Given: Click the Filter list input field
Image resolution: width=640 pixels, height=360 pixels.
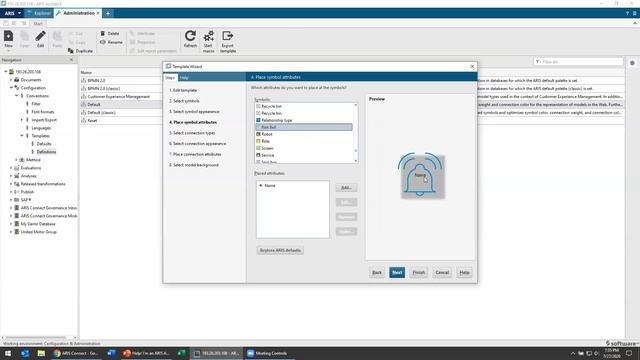Looking at the screenshot, I should point(578,62).
